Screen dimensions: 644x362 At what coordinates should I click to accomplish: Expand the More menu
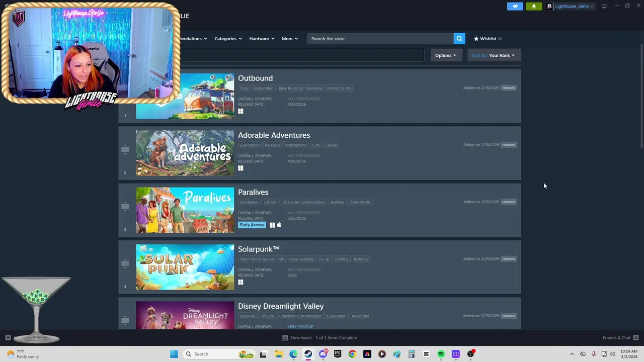[290, 39]
